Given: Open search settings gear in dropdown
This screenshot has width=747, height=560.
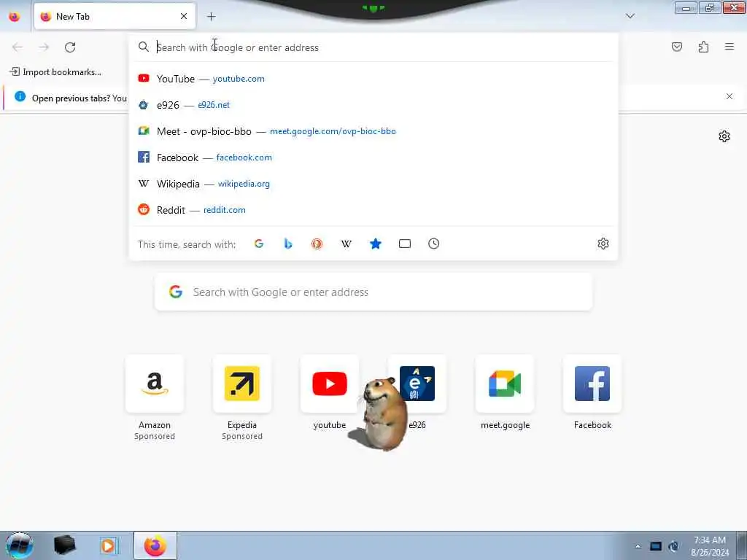Looking at the screenshot, I should pyautogui.click(x=603, y=244).
